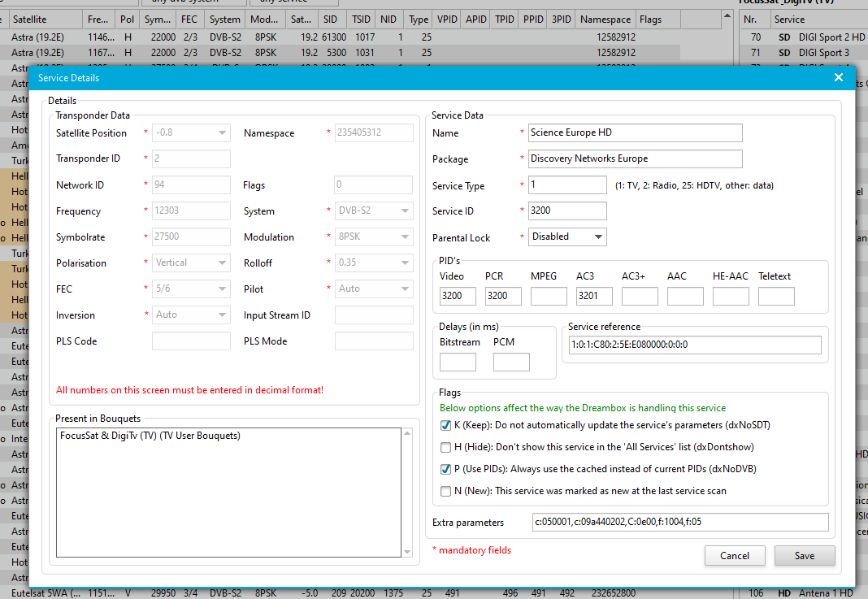This screenshot has width=868, height=599.
Task: Open the System dropdown showing DVB-S2
Action: click(374, 211)
